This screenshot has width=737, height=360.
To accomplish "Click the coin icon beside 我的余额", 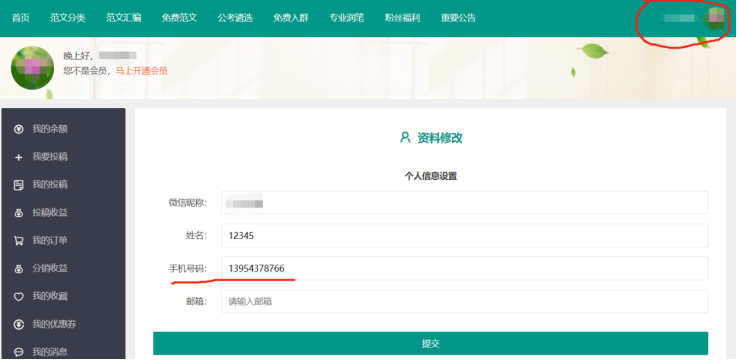I will (x=19, y=129).
